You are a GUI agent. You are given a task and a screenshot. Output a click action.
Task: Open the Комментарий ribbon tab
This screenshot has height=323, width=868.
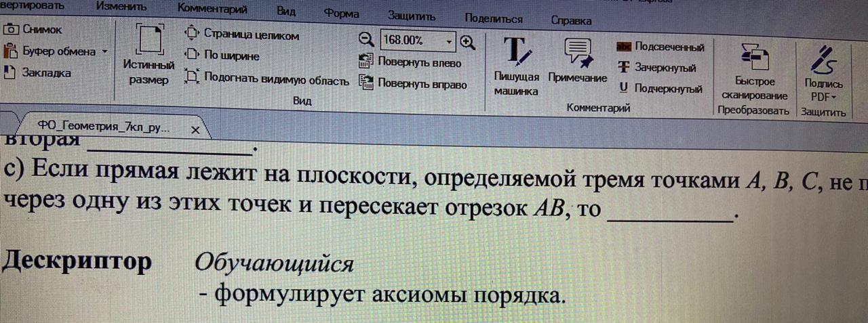pos(212,9)
